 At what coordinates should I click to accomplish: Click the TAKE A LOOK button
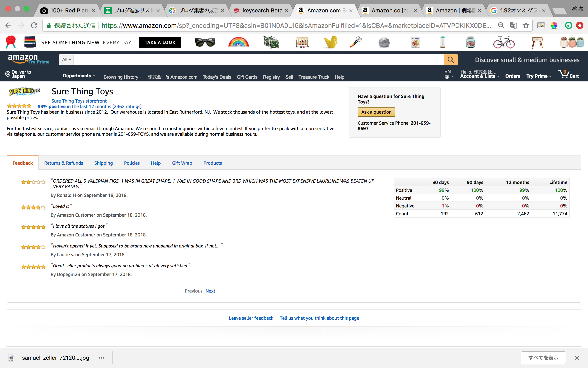[x=160, y=42]
